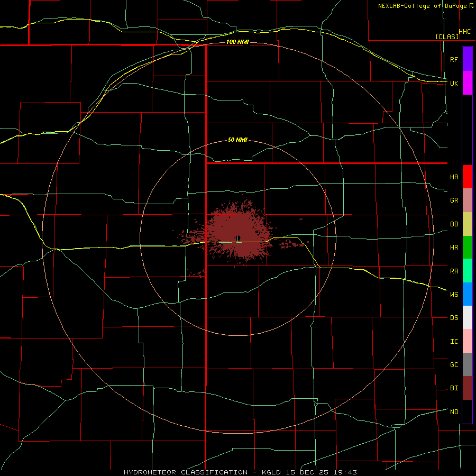
Task: Click the '[CLAS]' units label
Action: click(447, 36)
